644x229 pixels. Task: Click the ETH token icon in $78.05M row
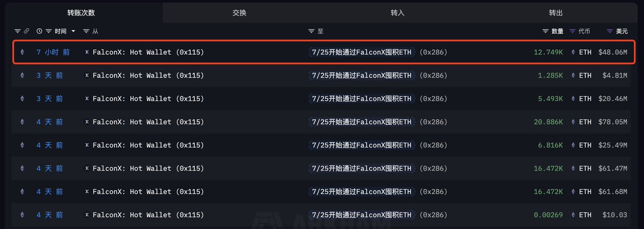573,122
